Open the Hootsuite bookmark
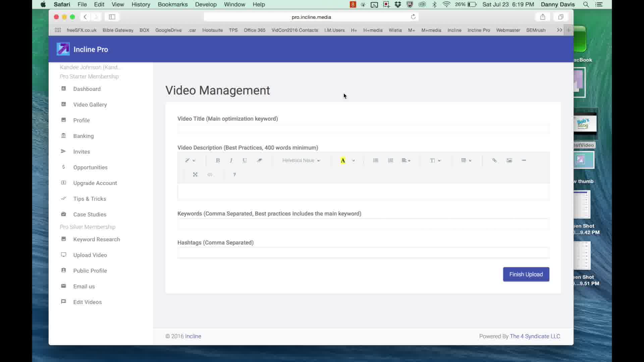The width and height of the screenshot is (644, 362). point(212,30)
